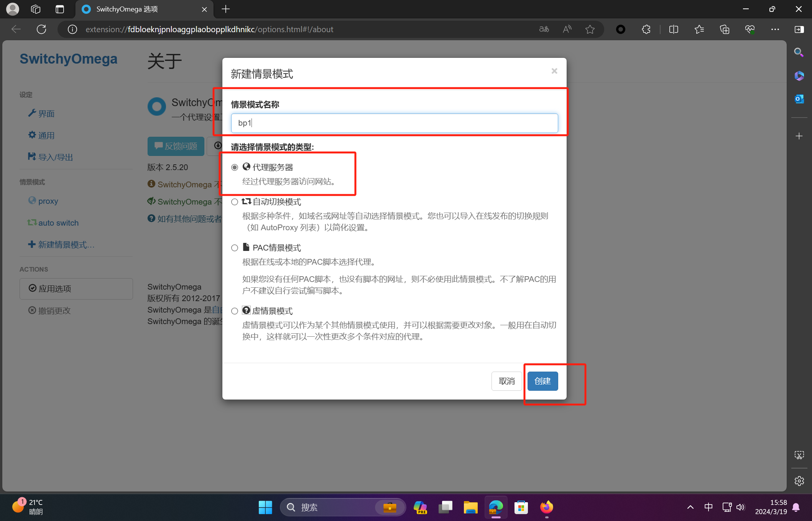
Task: Click the profile name input showing bp1
Action: pos(394,123)
